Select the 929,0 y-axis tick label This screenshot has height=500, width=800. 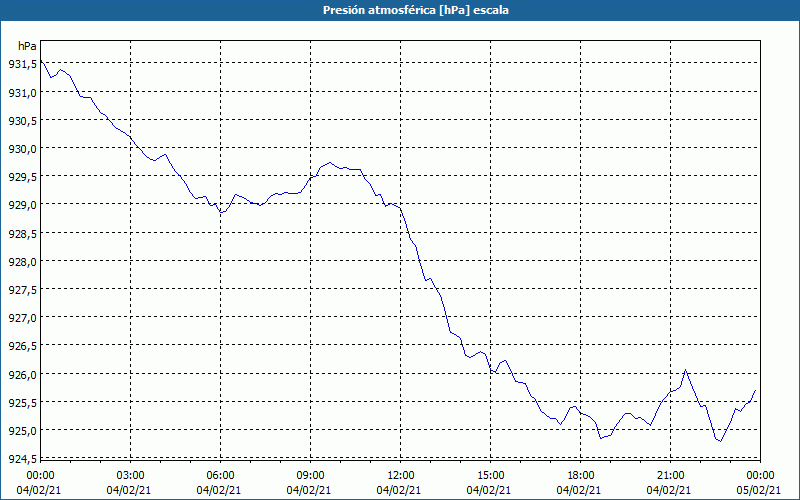coord(22,205)
